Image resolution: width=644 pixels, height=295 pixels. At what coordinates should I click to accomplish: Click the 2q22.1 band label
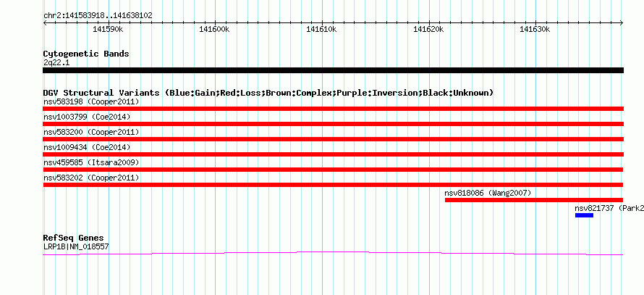56,63
